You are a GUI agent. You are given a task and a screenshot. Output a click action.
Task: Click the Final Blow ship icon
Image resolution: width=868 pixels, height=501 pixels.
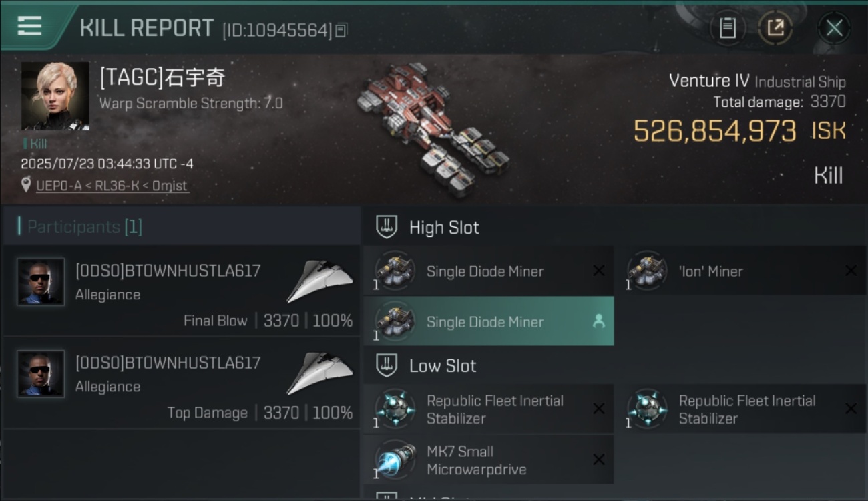coord(320,281)
